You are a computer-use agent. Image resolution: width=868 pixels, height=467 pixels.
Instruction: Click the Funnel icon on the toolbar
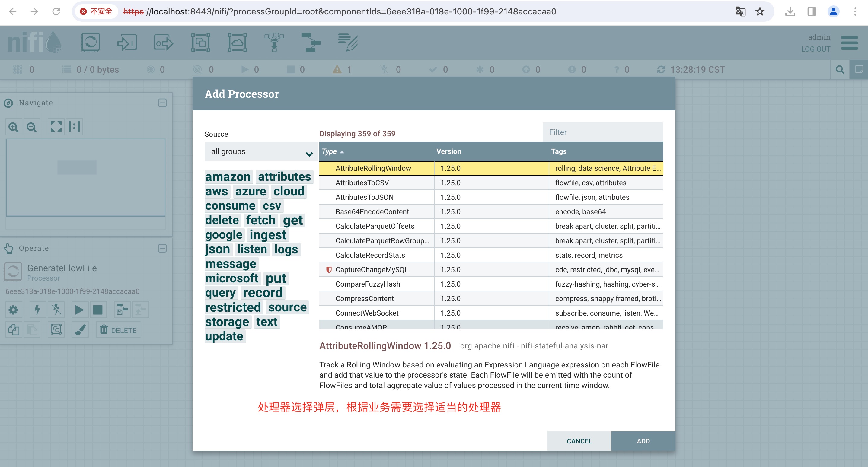pos(275,43)
